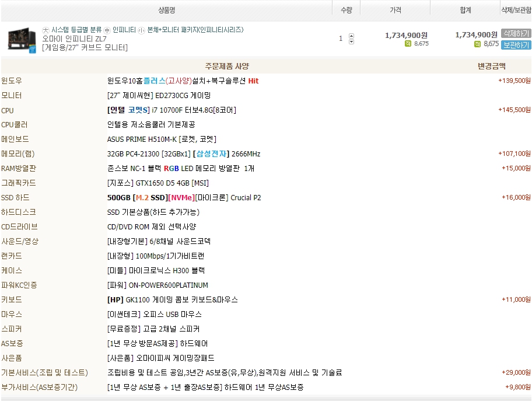
Task: Click the 합계 column header
Action: [465, 10]
